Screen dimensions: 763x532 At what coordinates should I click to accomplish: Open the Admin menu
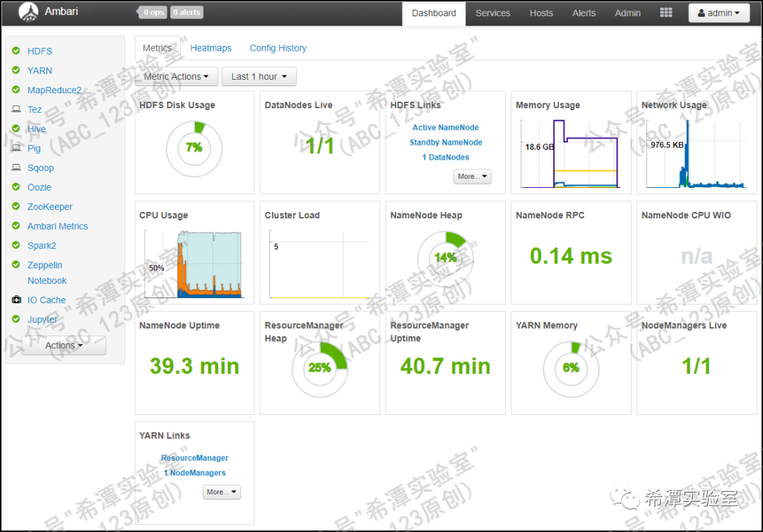coord(628,13)
